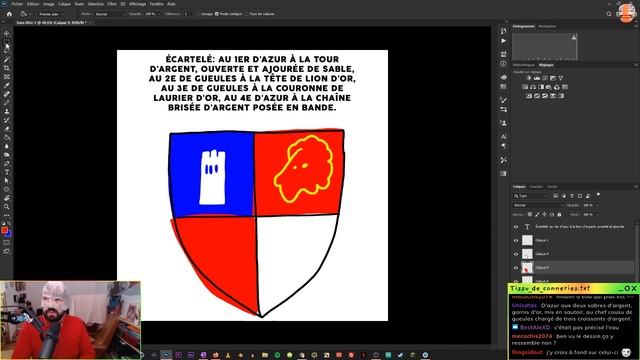Open the options bar Opacité slider arrow
Image resolution: width=640 pixels, height=360 pixels.
(159, 14)
